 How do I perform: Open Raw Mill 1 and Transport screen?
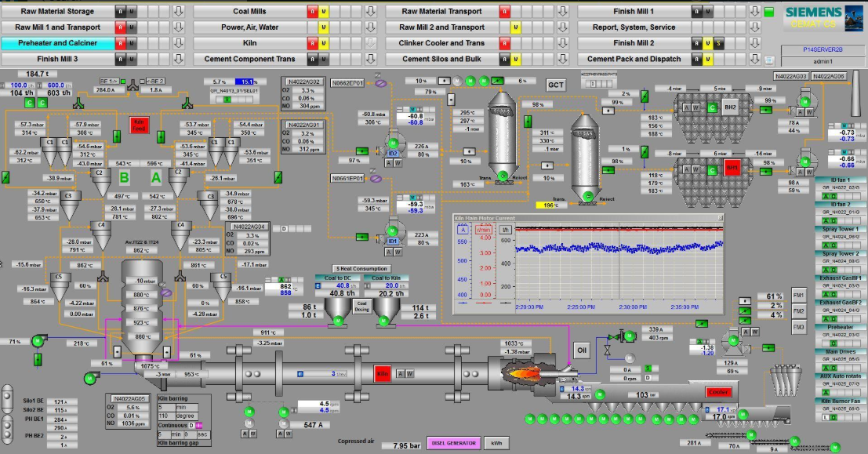coord(57,27)
